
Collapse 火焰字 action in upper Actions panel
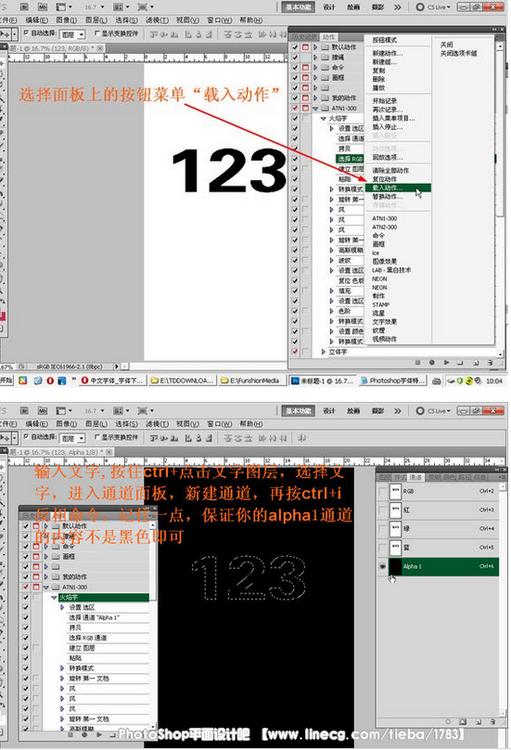click(324, 118)
